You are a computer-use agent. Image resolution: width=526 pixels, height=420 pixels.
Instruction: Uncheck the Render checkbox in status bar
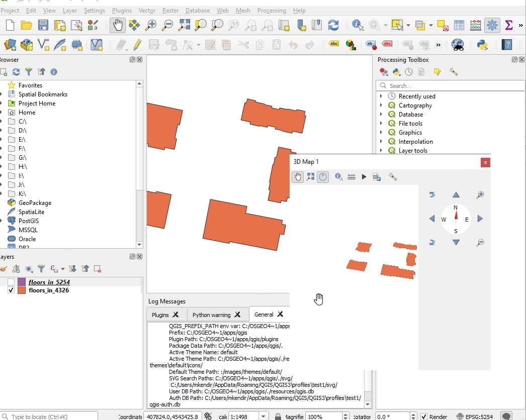point(423,416)
